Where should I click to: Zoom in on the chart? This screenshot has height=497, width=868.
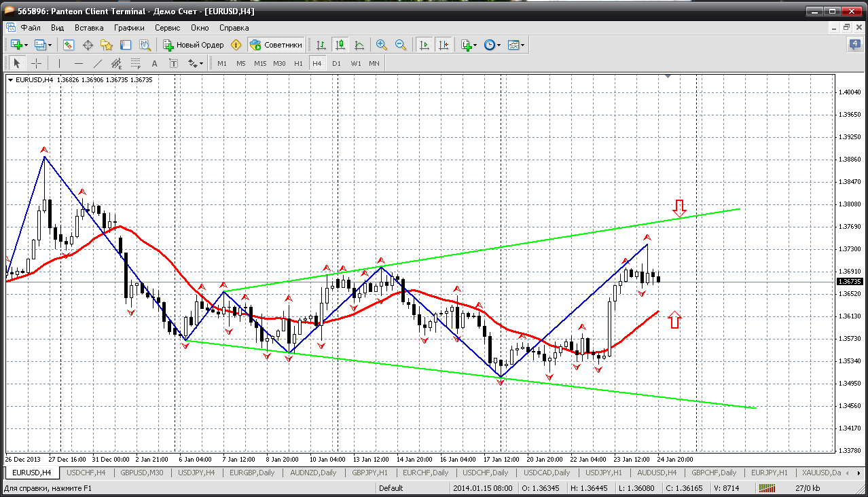(382, 45)
